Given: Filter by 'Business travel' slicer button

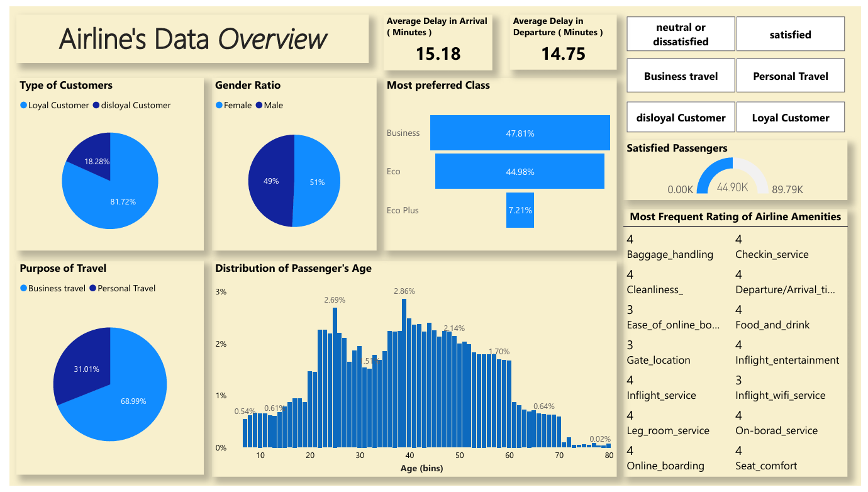Looking at the screenshot, I should click(x=681, y=76).
